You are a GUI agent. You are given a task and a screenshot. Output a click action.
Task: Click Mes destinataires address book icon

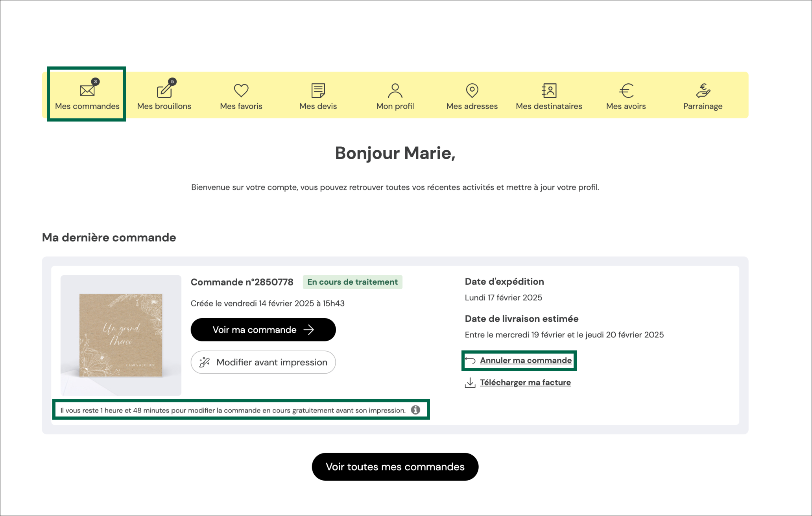click(549, 90)
